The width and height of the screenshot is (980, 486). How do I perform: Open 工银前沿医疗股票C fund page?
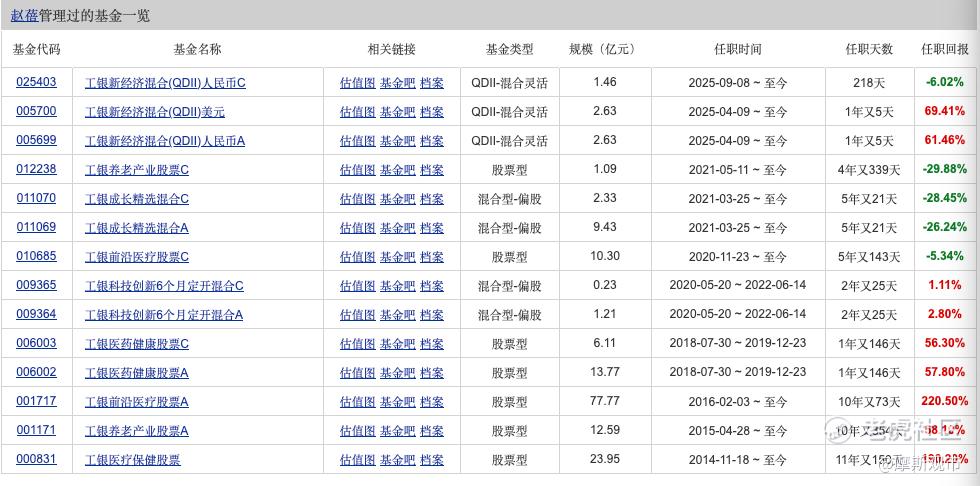coord(137,257)
